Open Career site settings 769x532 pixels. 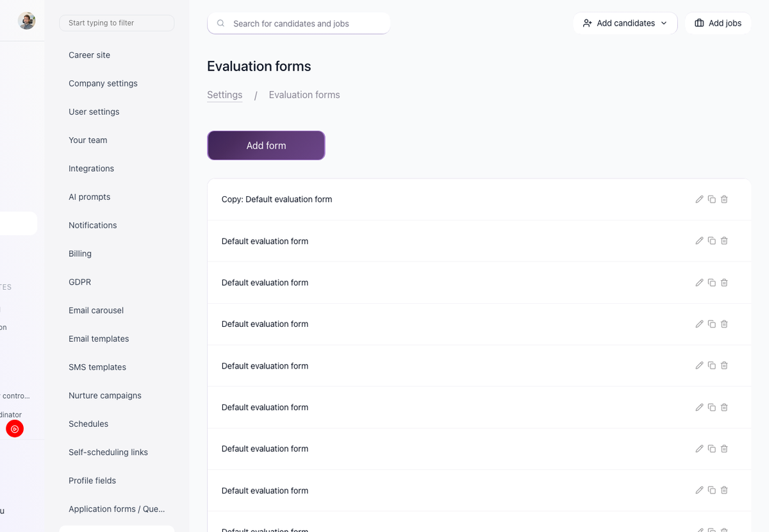pos(89,55)
